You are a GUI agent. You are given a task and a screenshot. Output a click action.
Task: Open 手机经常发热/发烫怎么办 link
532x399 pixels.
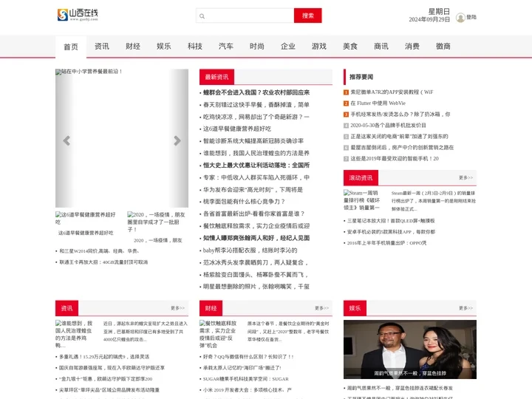pos(400,115)
